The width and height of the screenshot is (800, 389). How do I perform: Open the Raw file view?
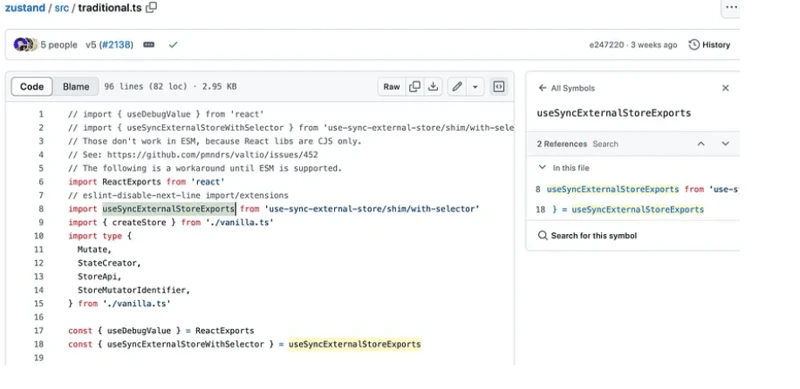click(392, 87)
